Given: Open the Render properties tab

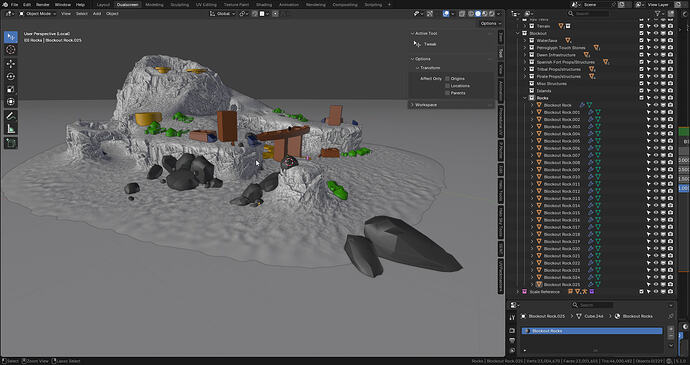Looking at the screenshot, I should click(x=512, y=330).
